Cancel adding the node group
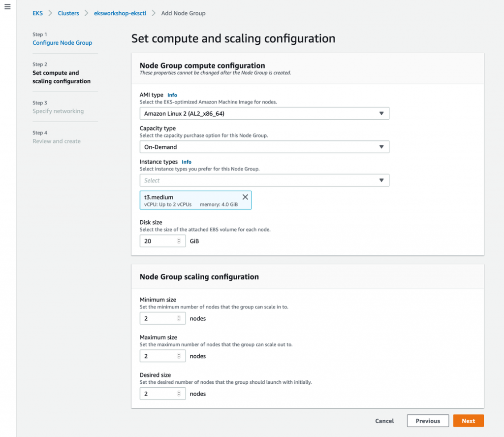Viewport: 504px width, 437px height. pyautogui.click(x=384, y=421)
